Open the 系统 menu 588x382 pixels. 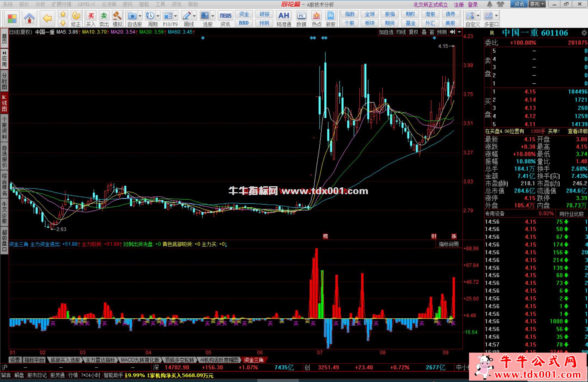click(8, 4)
